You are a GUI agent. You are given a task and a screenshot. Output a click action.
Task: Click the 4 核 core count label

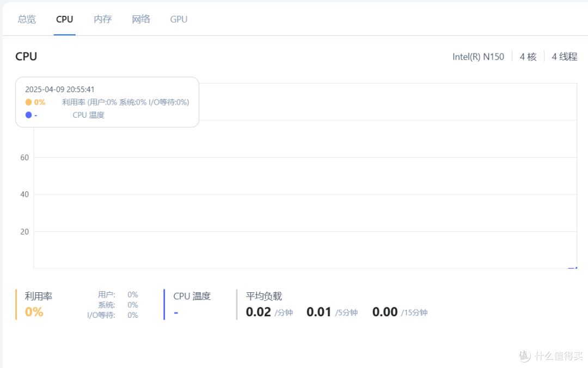coord(528,57)
